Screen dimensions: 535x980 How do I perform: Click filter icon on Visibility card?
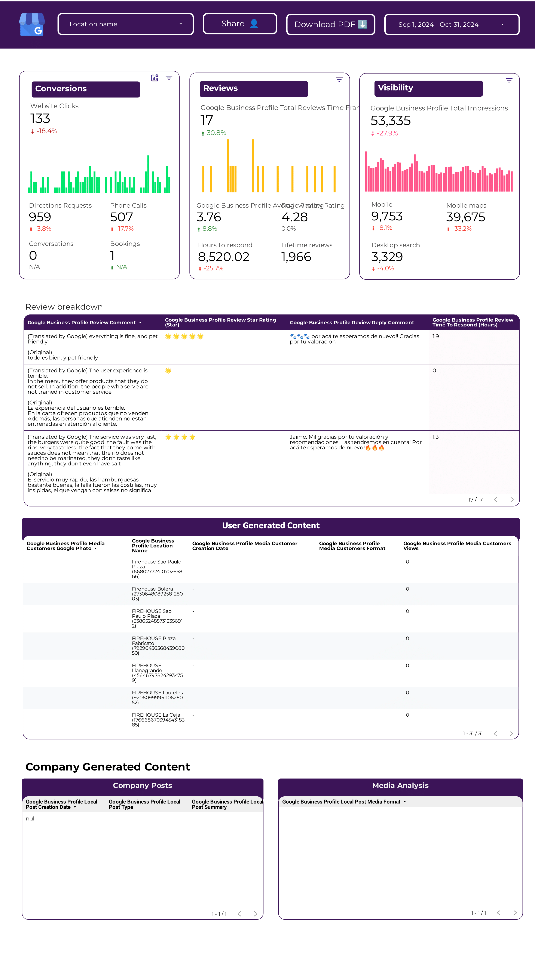coord(509,80)
